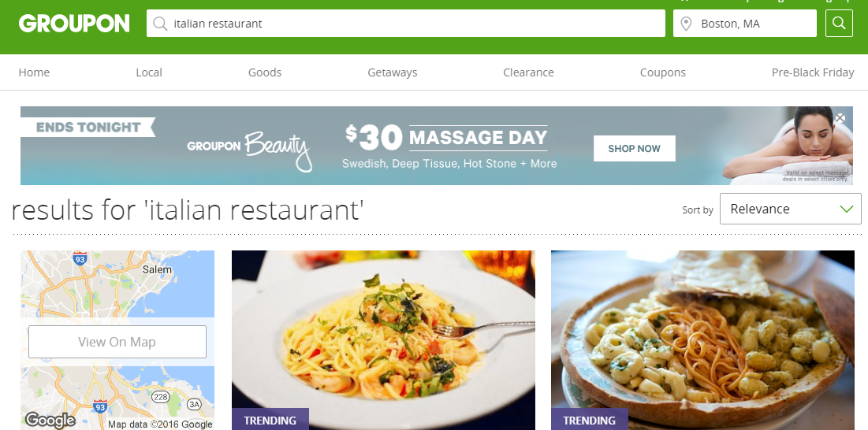Click the magnifier icon inside search field
Screen dimensions: 868x430
point(160,23)
